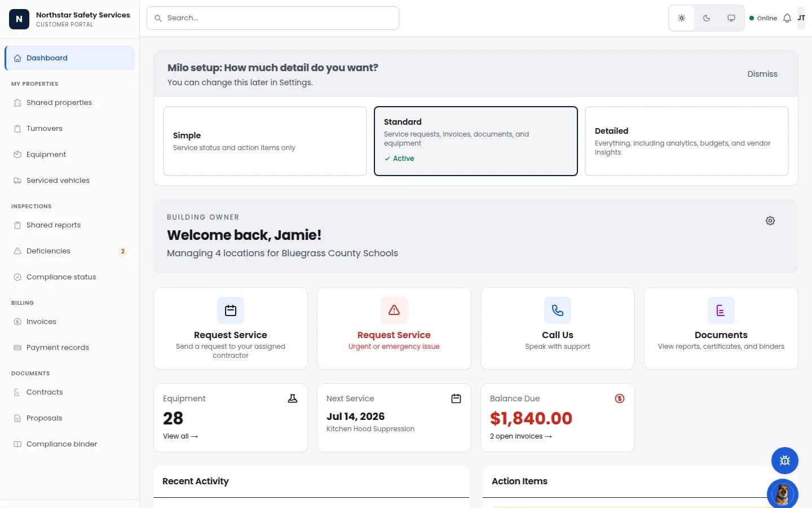Viewport: 812px width, 508px height.
Task: Open Dashboard in the sidebar
Action: tap(69, 58)
